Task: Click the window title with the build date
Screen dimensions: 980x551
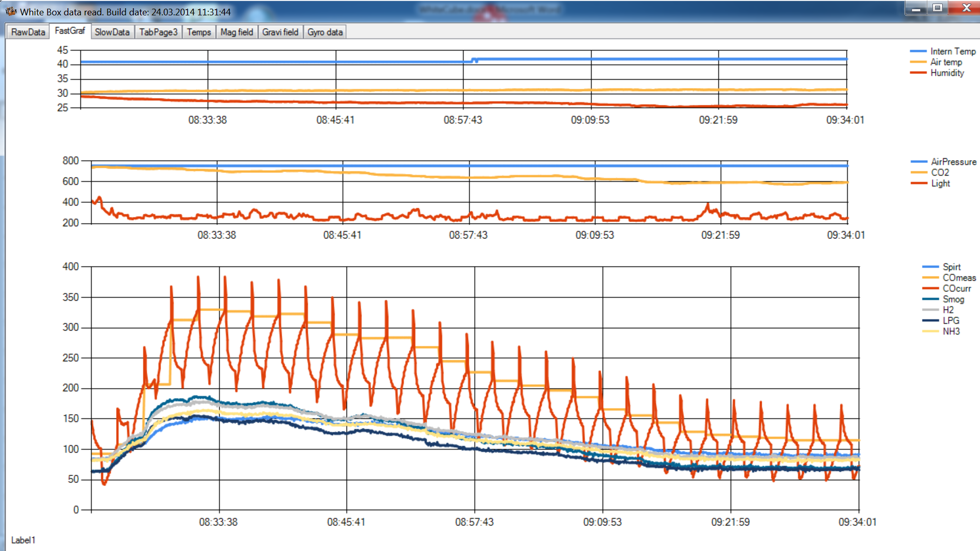Action: [x=125, y=12]
